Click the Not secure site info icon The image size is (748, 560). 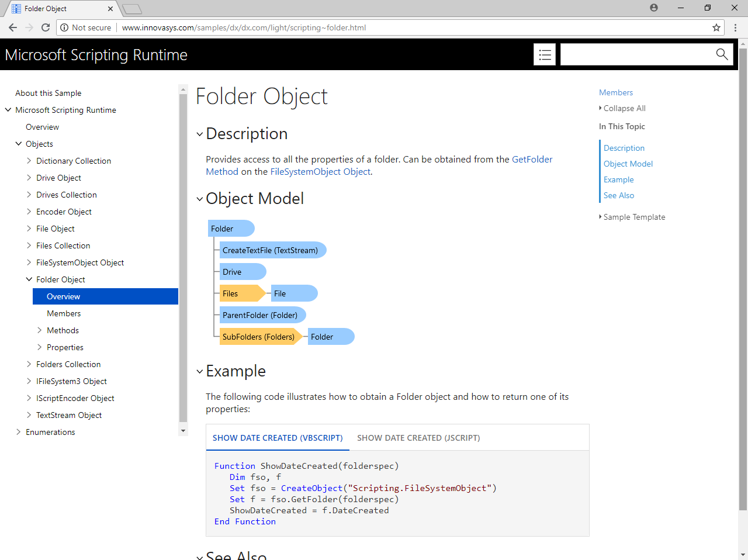[64, 27]
